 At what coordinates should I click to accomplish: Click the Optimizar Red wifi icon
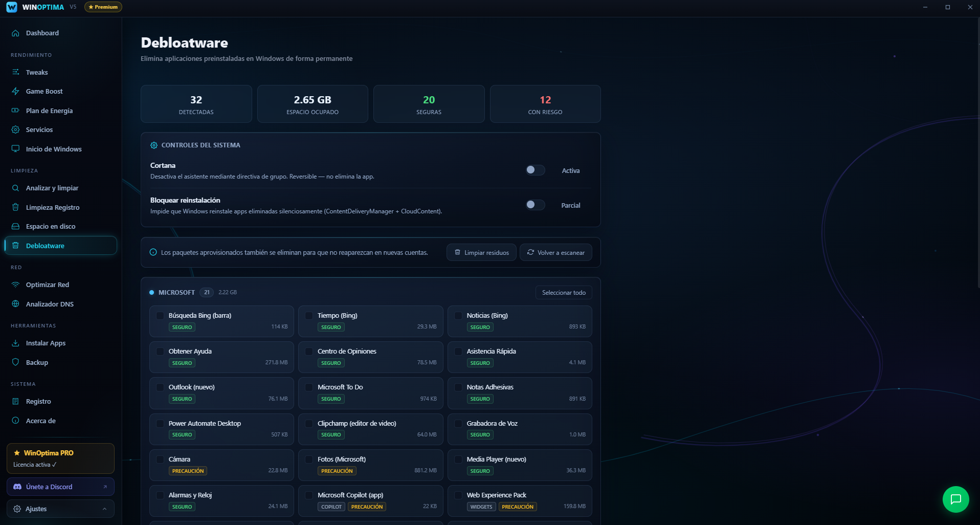(15, 285)
